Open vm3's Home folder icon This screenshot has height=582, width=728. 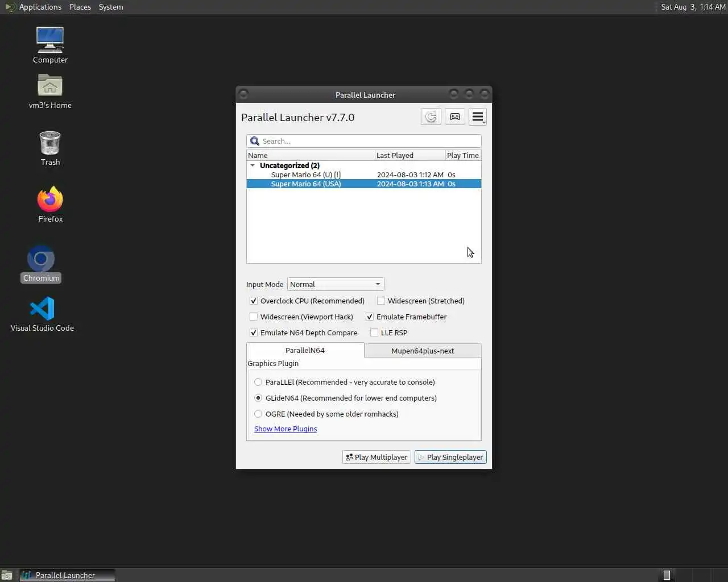50,91
